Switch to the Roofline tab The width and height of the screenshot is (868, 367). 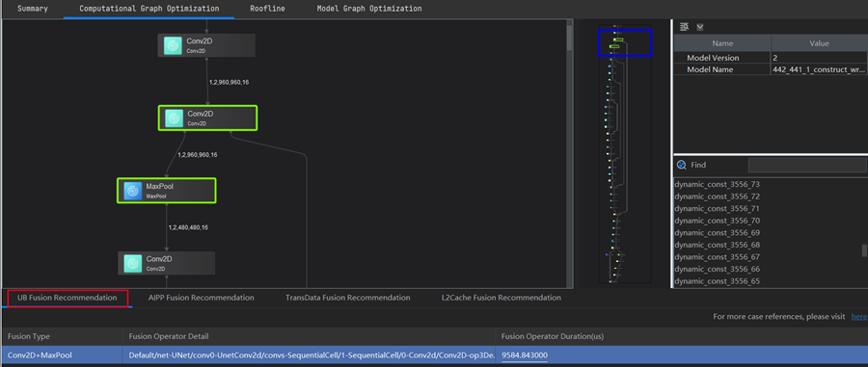pyautogui.click(x=267, y=9)
